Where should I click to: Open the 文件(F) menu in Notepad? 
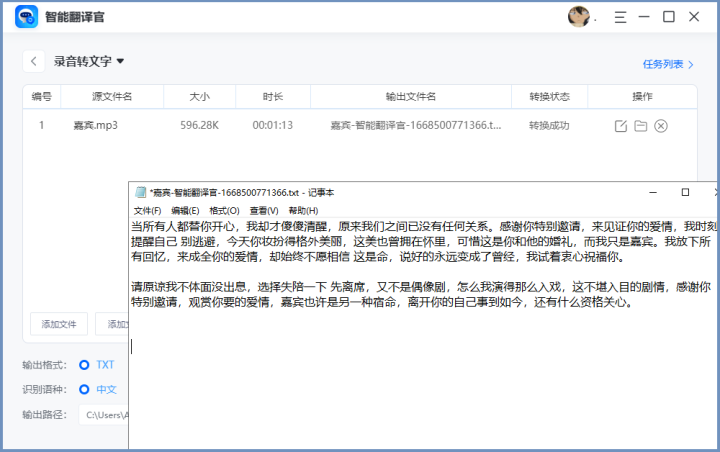(x=147, y=211)
